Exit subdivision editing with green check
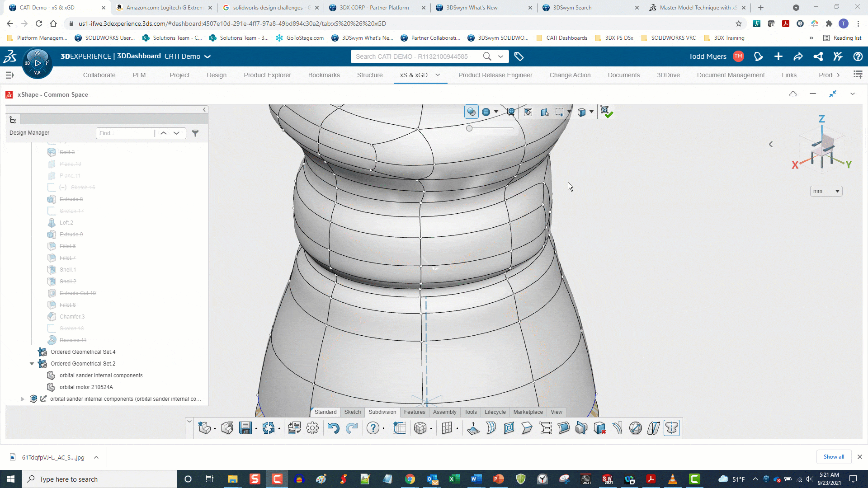The height and width of the screenshot is (488, 868). [x=606, y=112]
